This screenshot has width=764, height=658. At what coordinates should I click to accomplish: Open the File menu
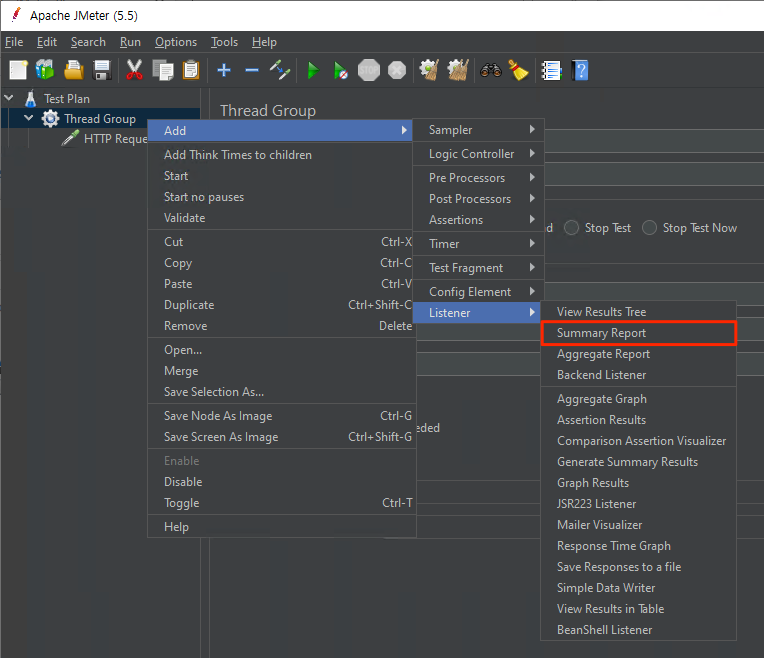[14, 42]
